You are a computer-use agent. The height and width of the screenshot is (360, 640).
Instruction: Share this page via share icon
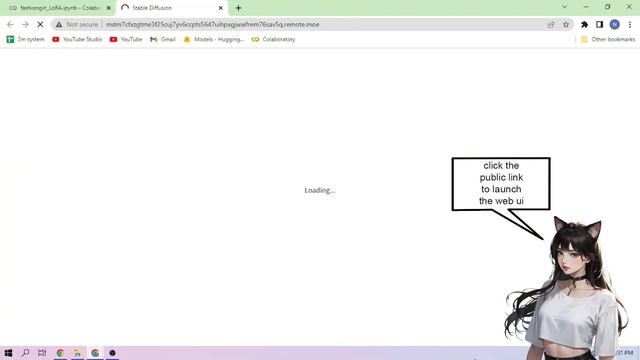(x=551, y=24)
